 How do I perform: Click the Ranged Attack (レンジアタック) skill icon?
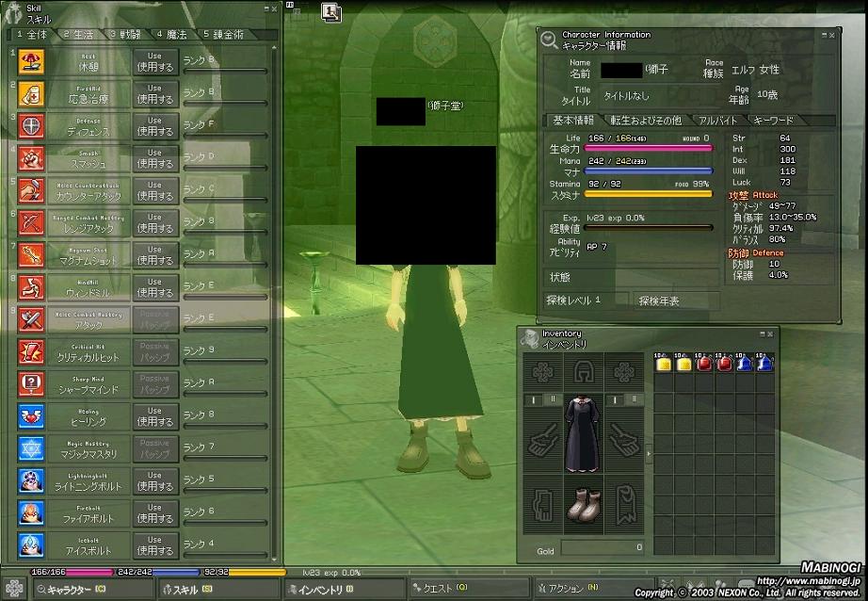[31, 222]
